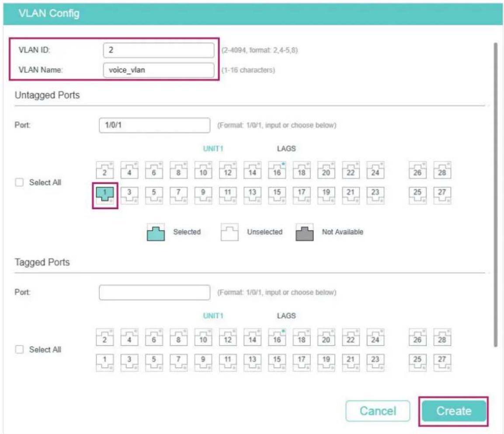Select tagged port 7 icon
504x434 pixels.
pyautogui.click(x=179, y=362)
